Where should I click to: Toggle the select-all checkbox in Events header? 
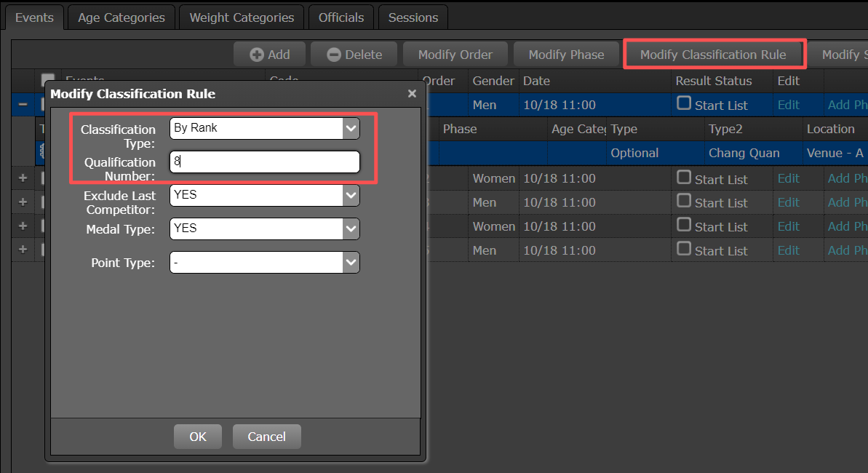pos(48,80)
